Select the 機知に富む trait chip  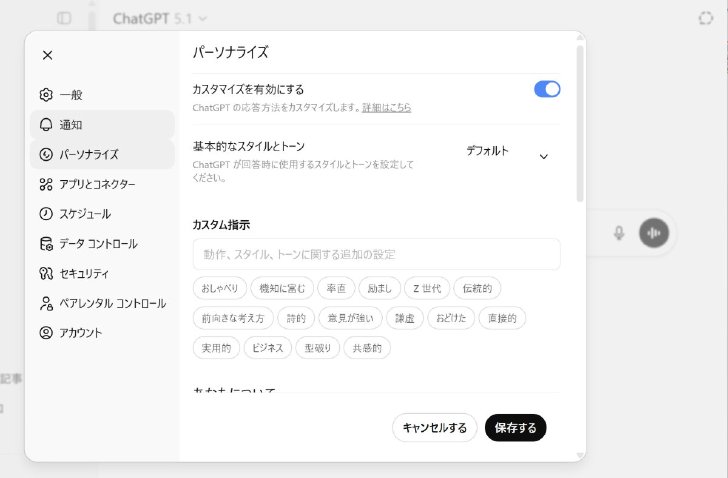pos(282,288)
